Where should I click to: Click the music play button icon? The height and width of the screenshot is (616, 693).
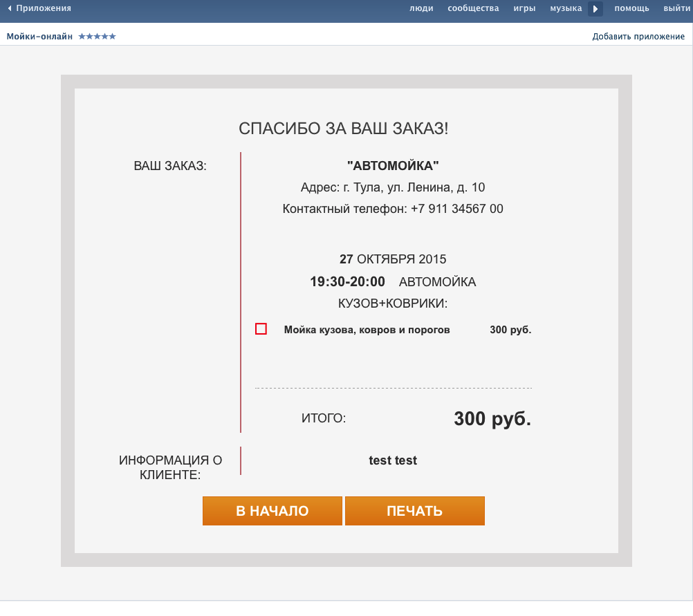(x=595, y=8)
